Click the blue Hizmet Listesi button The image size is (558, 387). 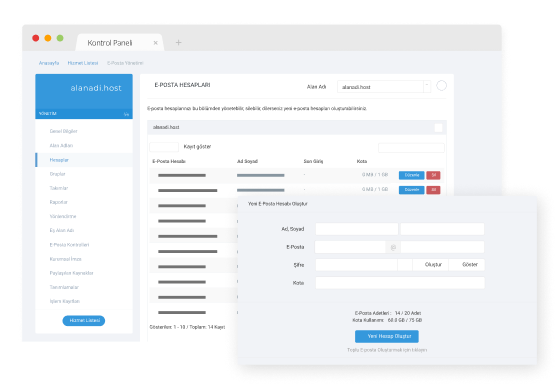pos(84,320)
